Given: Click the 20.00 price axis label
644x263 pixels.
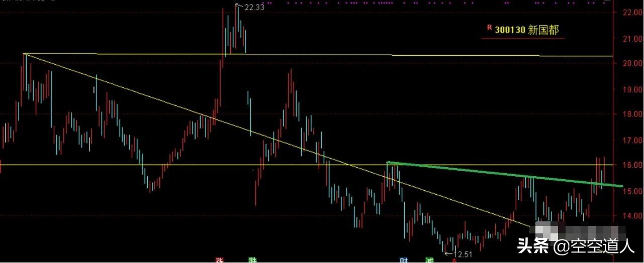Looking at the screenshot, I should coord(632,63).
